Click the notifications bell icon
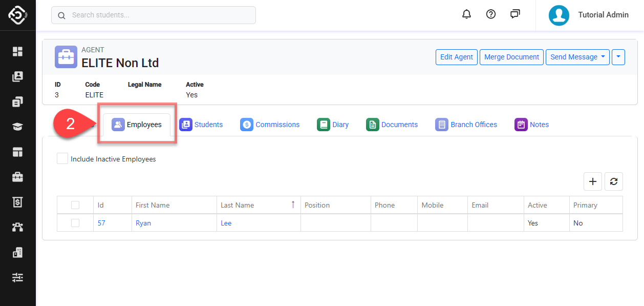This screenshot has width=644, height=306. point(466,14)
